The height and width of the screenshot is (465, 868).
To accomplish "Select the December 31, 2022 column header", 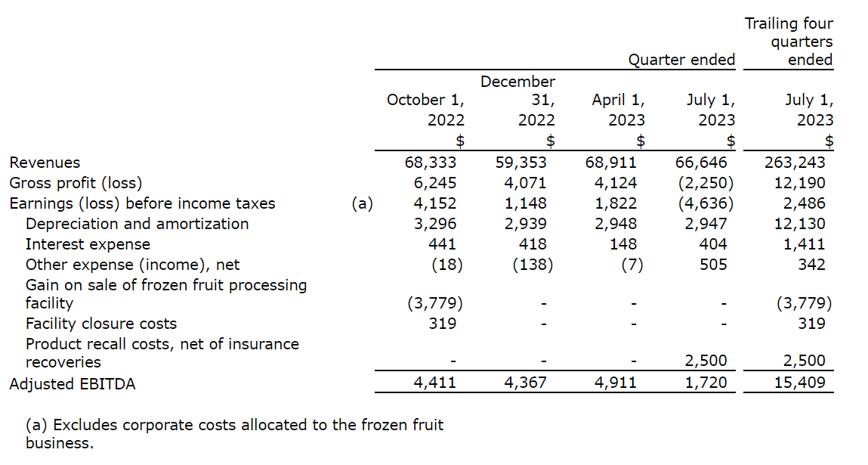I will click(x=517, y=100).
